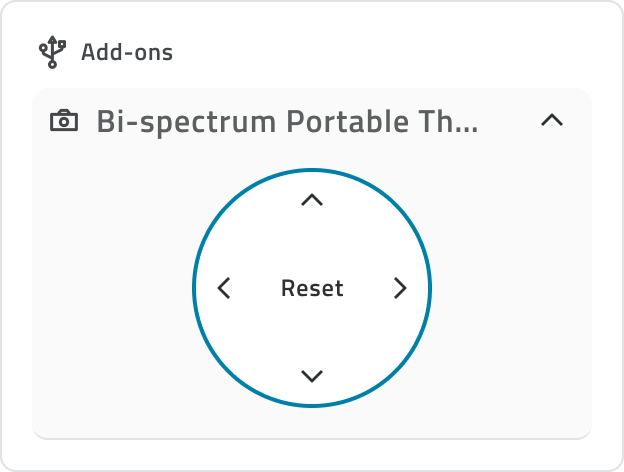Tilt camera down with the down arrow
The width and height of the screenshot is (624, 472).
pos(312,376)
